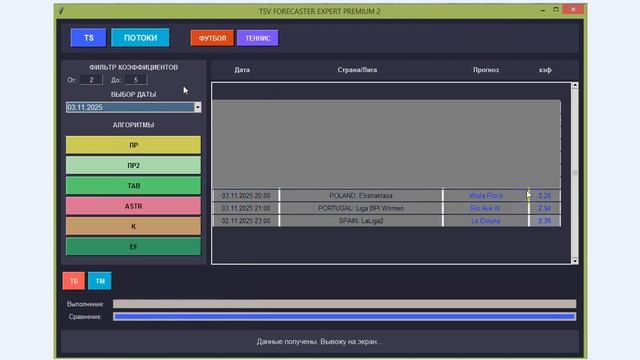Image resolution: width=640 pixels, height=360 pixels.
Task: Select the SPAIN: LaLiga2 cell
Action: (x=361, y=221)
